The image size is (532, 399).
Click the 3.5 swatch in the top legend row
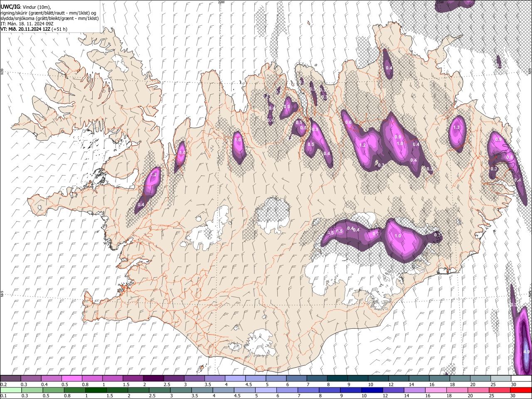click(x=215, y=378)
